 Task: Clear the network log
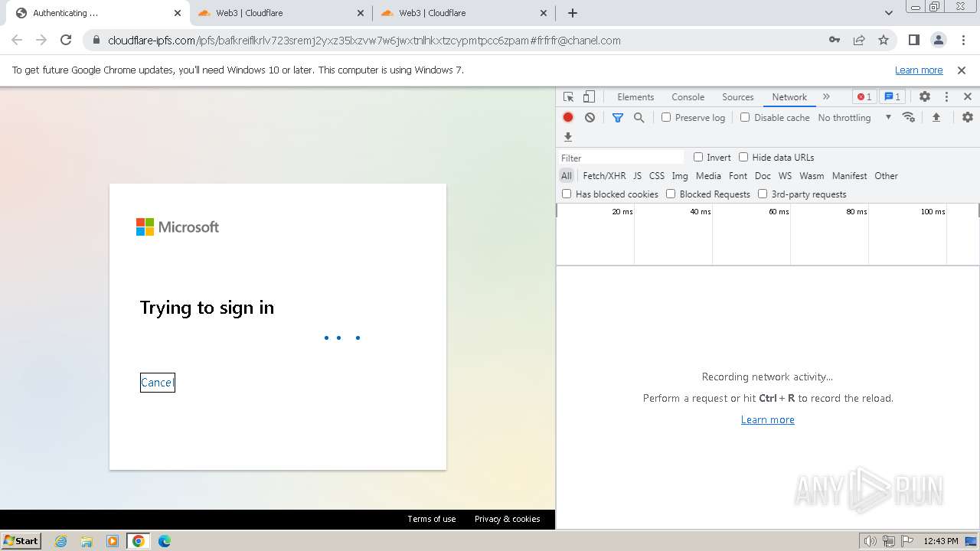[590, 118]
